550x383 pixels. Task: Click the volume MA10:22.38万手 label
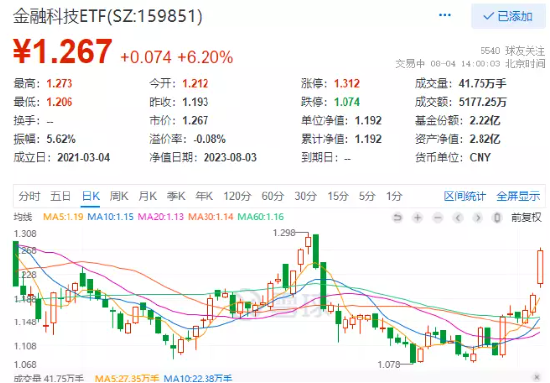click(198, 378)
